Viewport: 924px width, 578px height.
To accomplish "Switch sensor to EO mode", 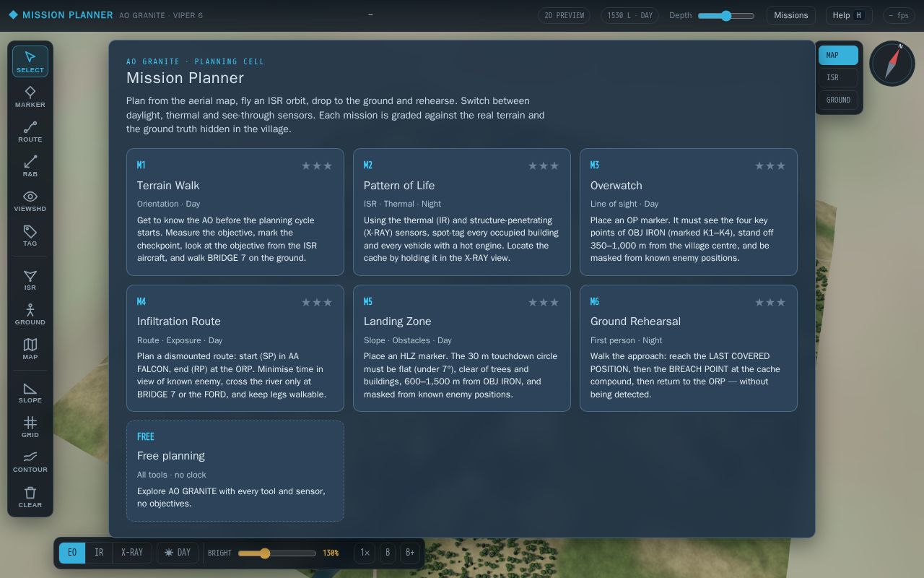I will (72, 553).
